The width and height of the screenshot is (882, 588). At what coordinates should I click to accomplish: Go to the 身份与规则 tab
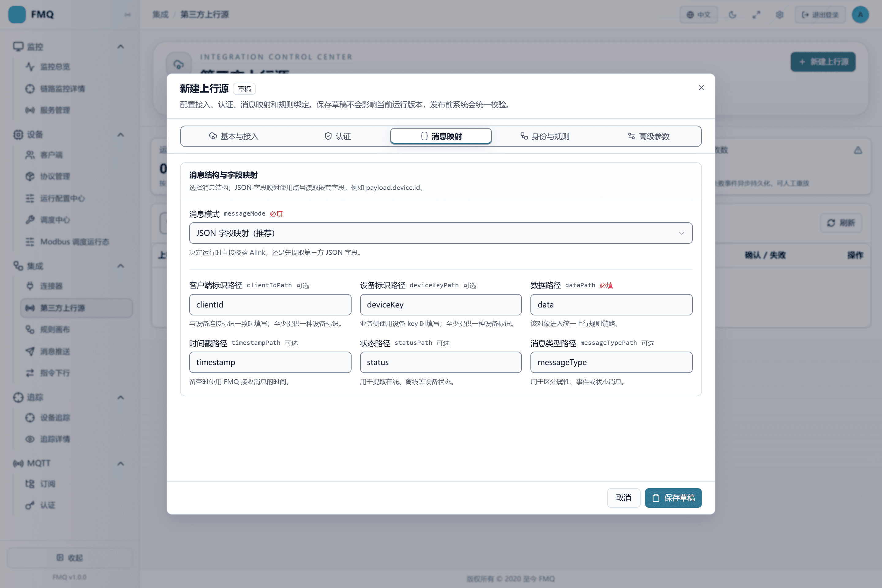545,136
